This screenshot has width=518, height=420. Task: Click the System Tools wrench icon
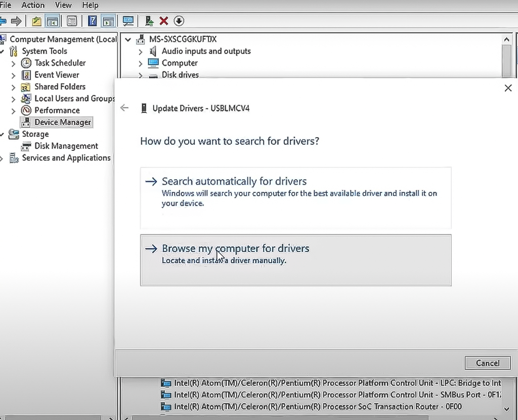click(x=13, y=51)
